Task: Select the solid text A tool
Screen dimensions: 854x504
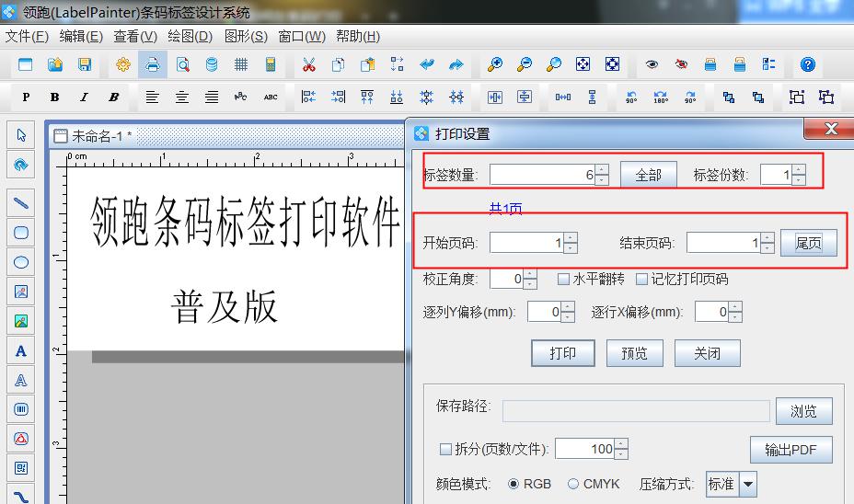Action: point(21,351)
